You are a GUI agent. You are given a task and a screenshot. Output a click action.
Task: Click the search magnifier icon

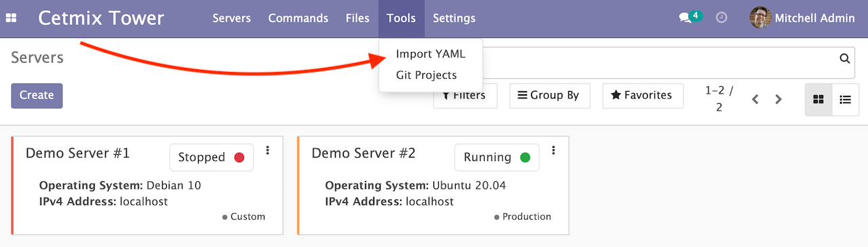(845, 58)
